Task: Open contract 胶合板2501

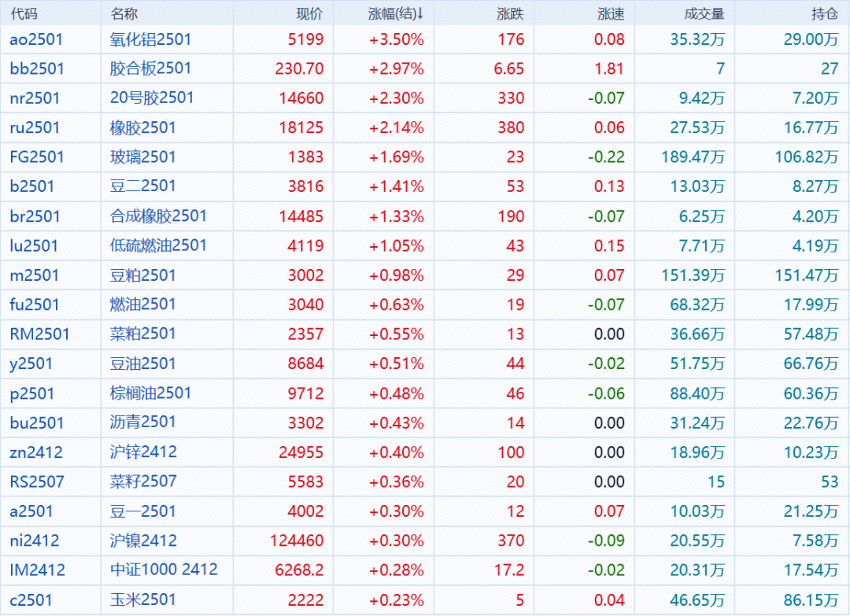Action: point(150,68)
